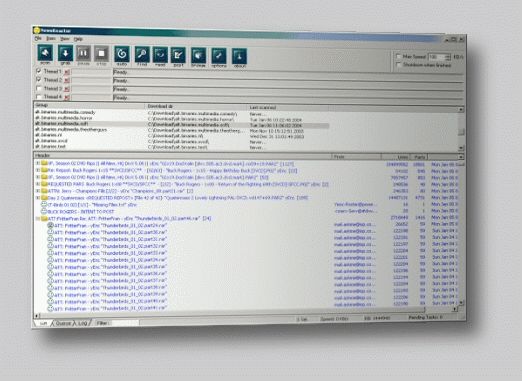Enable the Thread 3 checkbox

[x=39, y=88]
